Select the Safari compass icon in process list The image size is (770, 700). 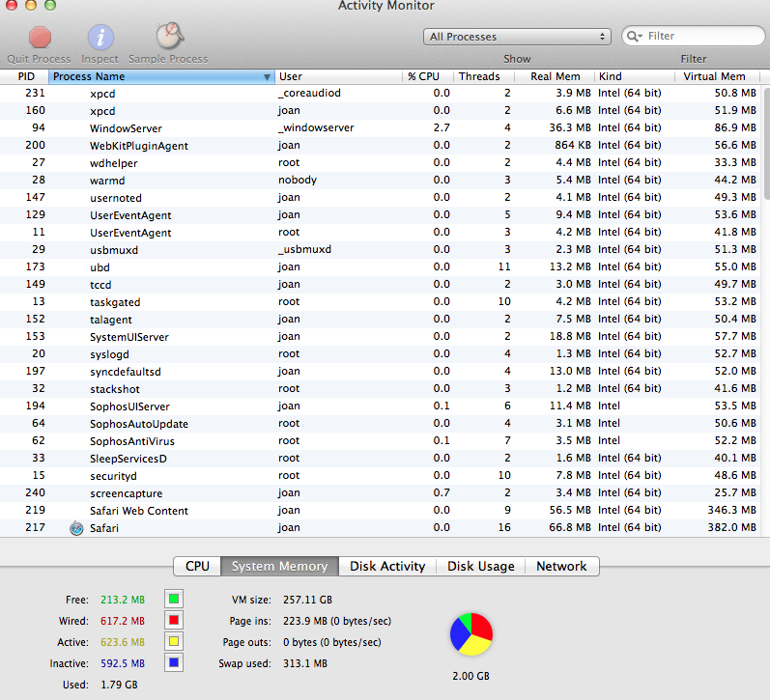(x=76, y=528)
